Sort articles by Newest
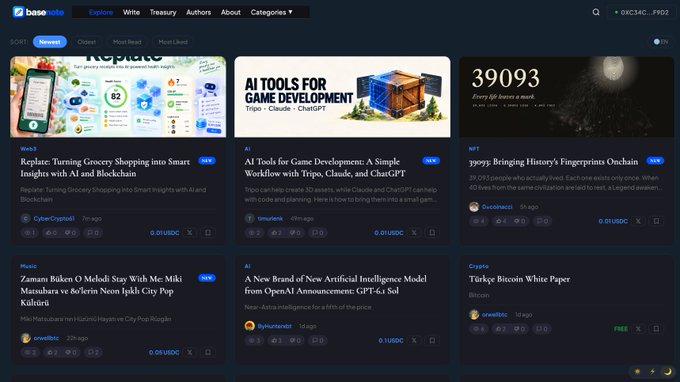This screenshot has width=680, height=382. [x=49, y=42]
